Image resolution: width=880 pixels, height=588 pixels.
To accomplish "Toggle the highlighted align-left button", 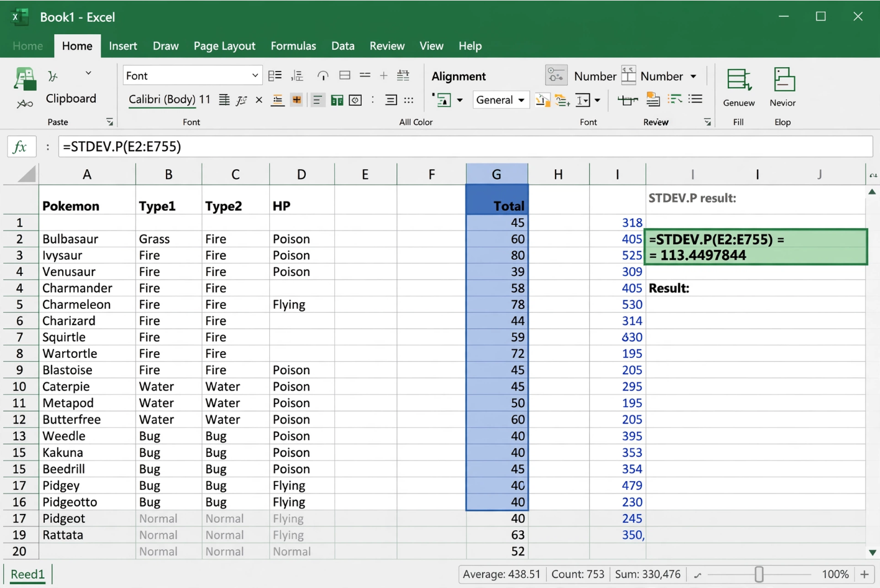I will click(x=317, y=100).
